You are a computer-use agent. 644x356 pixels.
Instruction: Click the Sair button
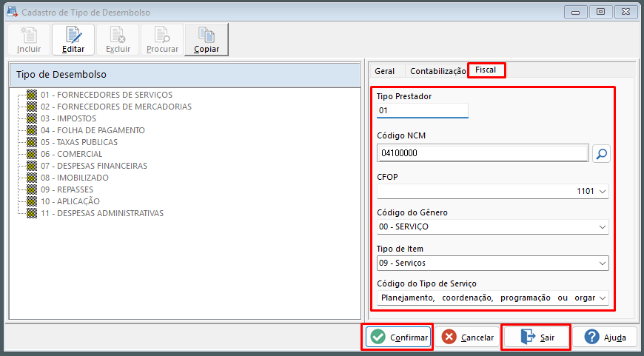pos(537,337)
